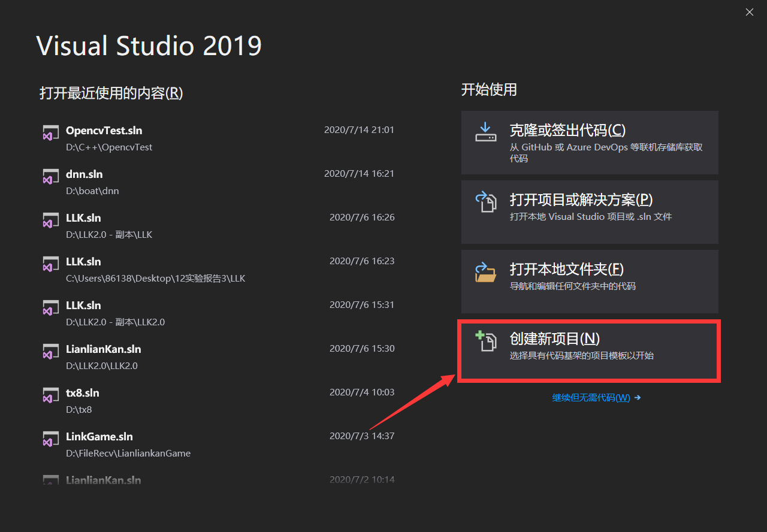Click the clone or checkout code icon
Viewport: 767px width, 532px height.
486,131
